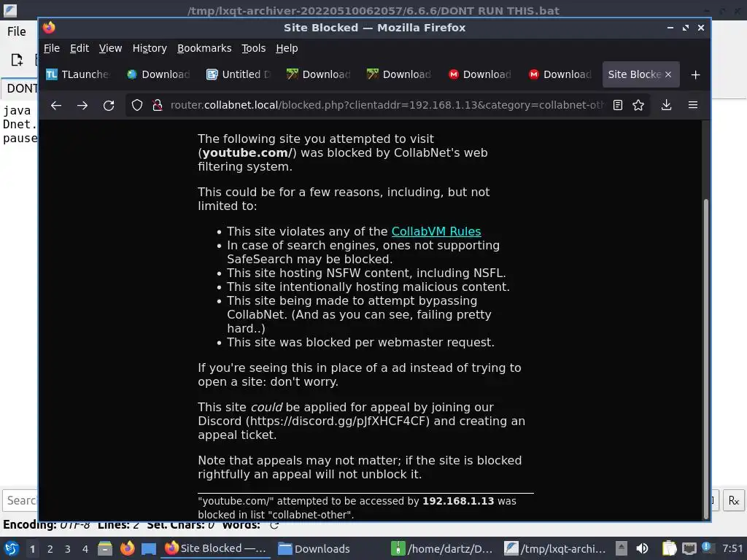Viewport: 747px width, 560px height.
Task: Launch the file manager from the taskbar quicklaunch
Action: (x=105, y=548)
